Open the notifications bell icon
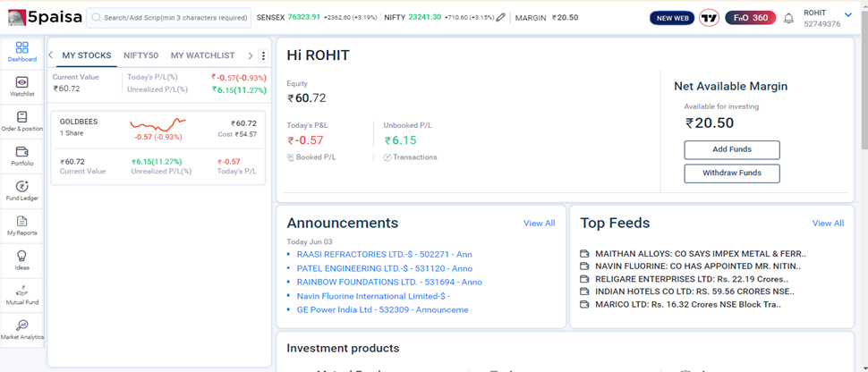868x372 pixels. click(x=789, y=18)
